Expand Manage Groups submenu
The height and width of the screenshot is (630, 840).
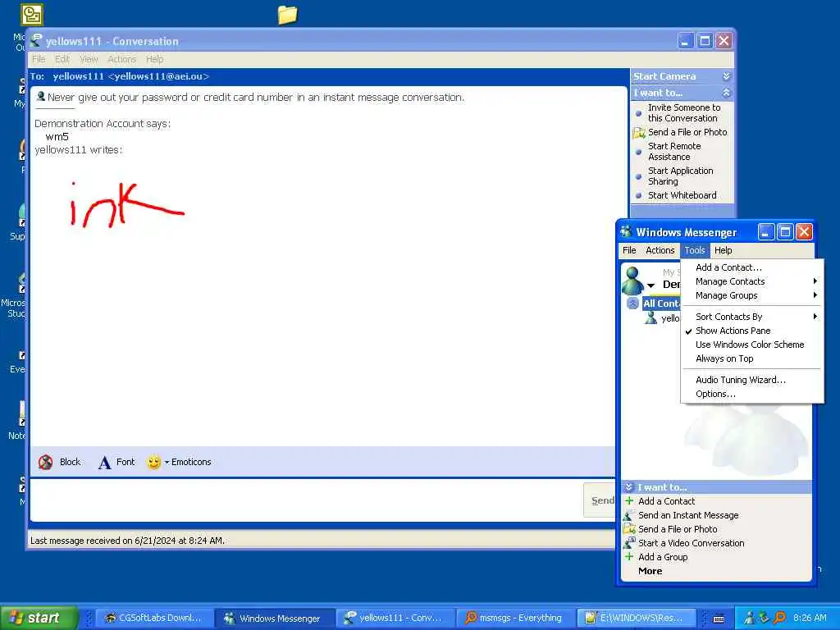[x=752, y=295]
